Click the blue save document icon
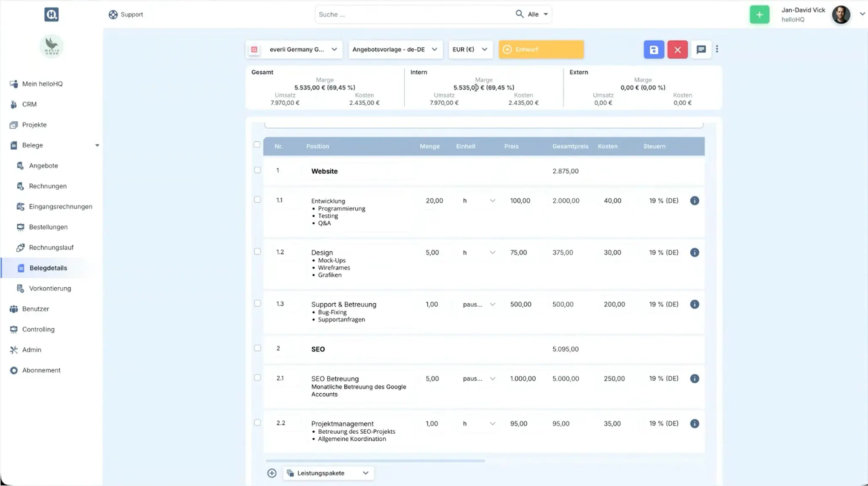 pyautogui.click(x=654, y=50)
